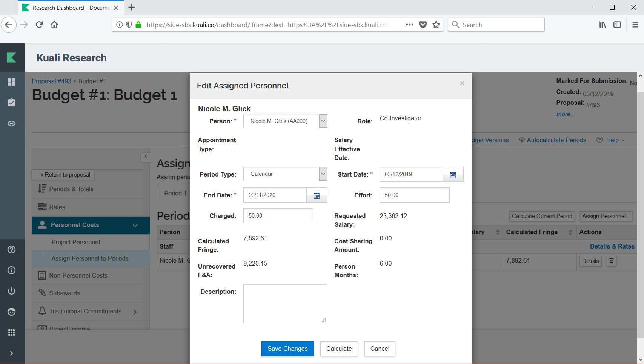
Task: Expand Institutional Commitments section
Action: (135, 312)
